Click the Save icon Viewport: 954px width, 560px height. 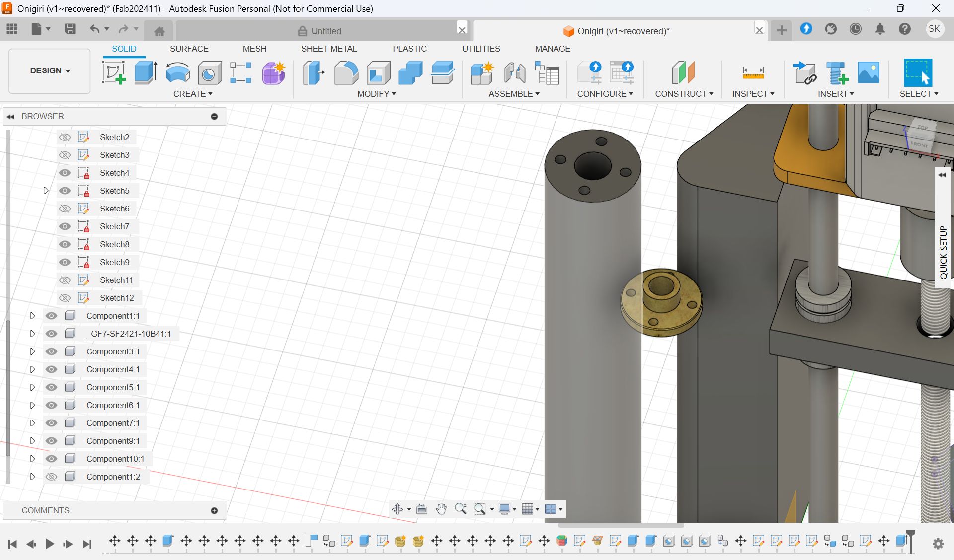tap(70, 29)
